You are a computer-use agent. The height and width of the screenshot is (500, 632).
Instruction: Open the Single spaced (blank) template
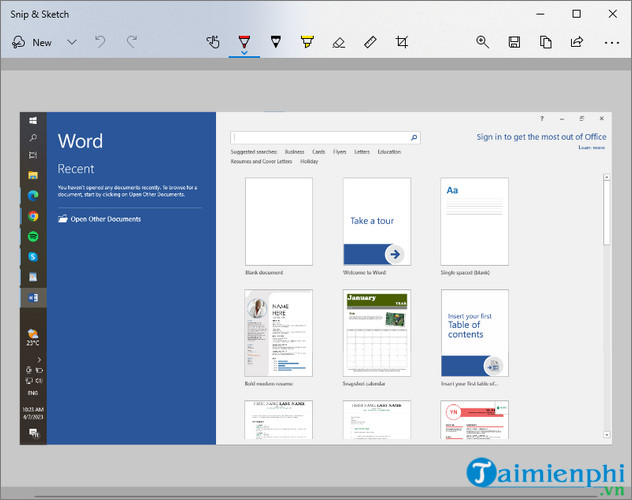[474, 222]
